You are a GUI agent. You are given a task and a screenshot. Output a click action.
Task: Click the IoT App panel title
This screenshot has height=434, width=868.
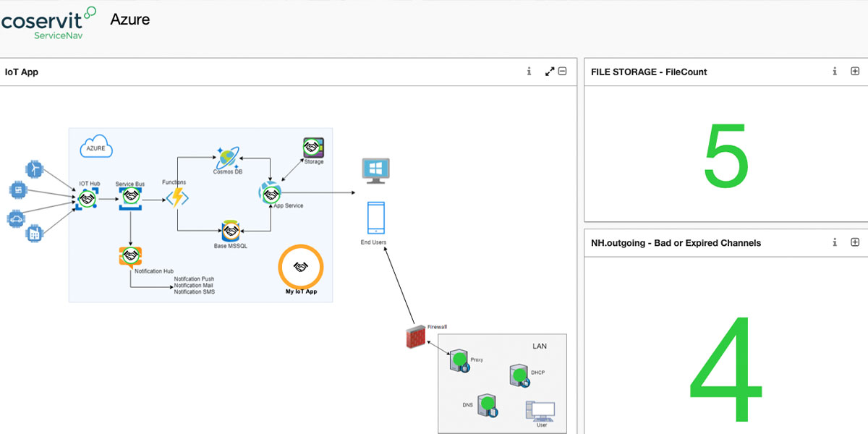pyautogui.click(x=22, y=72)
